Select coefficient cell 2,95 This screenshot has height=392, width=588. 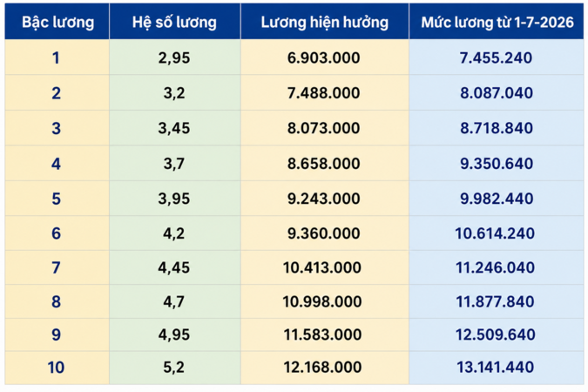point(175,57)
